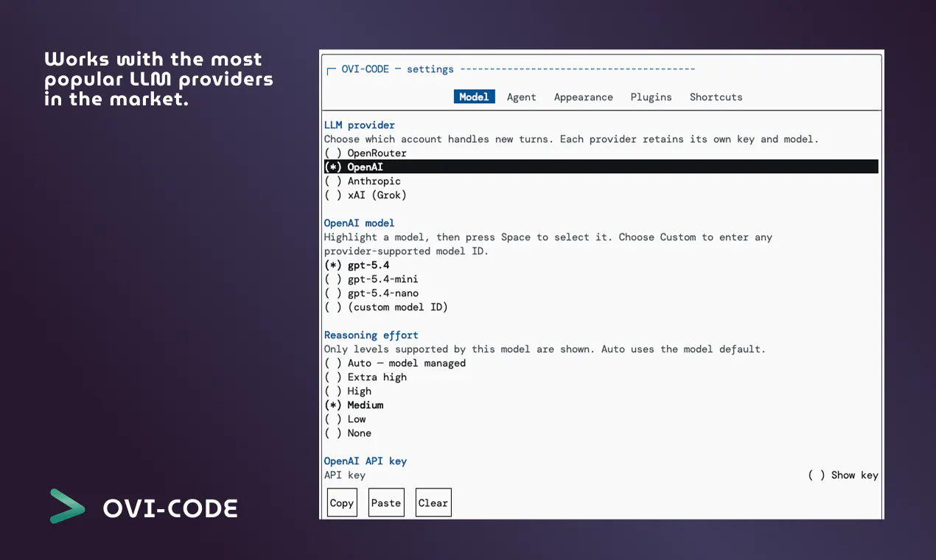
Task: Set reasoning effort to Low
Action: [345, 419]
